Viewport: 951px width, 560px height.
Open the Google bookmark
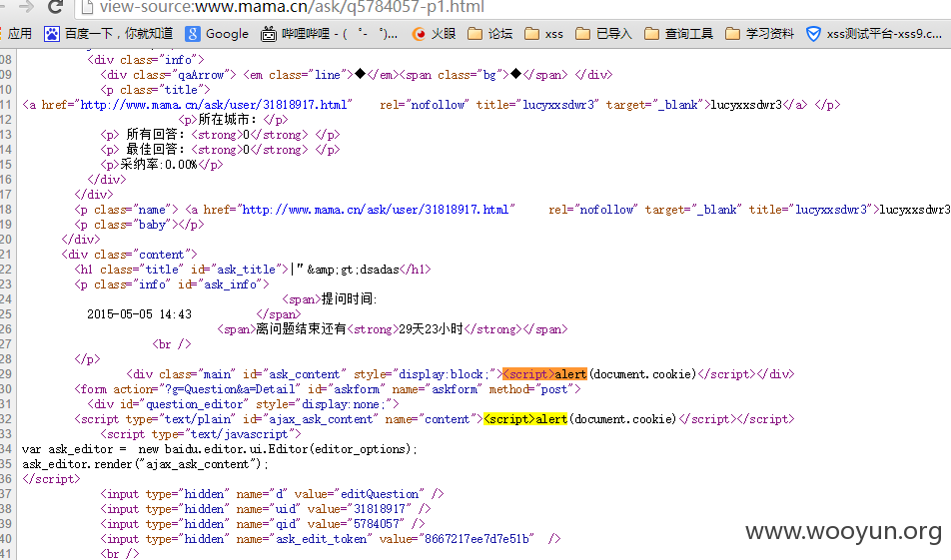click(x=217, y=33)
